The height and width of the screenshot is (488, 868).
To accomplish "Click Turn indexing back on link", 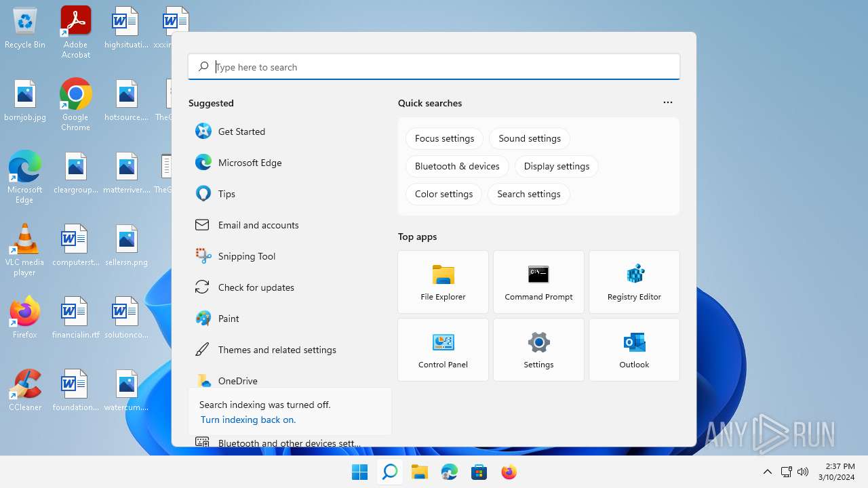I will [248, 420].
